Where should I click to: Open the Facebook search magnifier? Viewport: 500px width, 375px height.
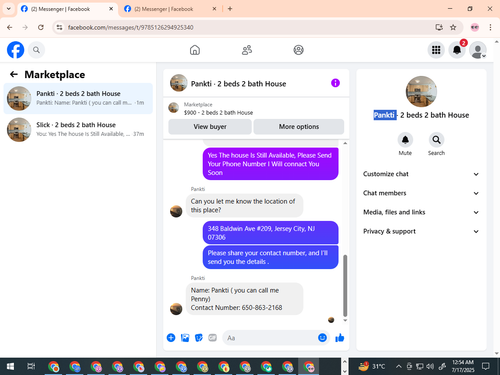[x=36, y=50]
